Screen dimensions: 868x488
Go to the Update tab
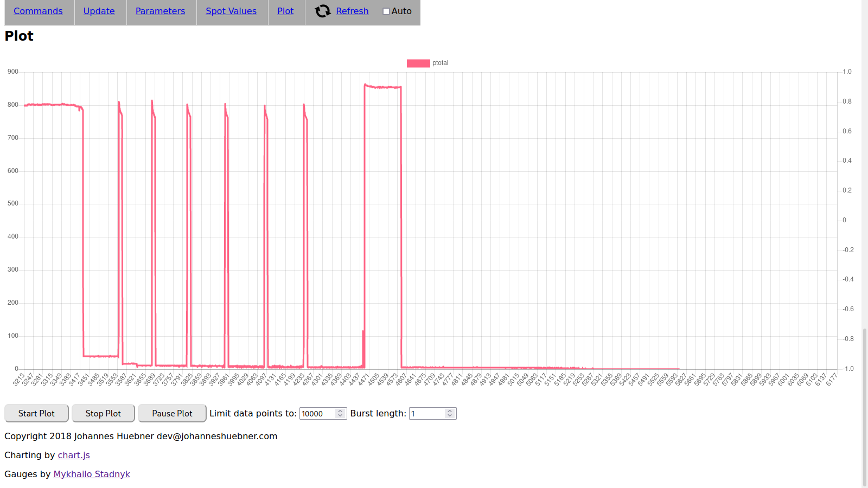(99, 11)
